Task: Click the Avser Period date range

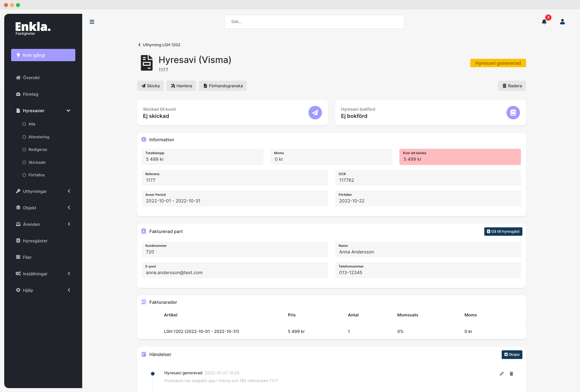Action: pos(173,201)
